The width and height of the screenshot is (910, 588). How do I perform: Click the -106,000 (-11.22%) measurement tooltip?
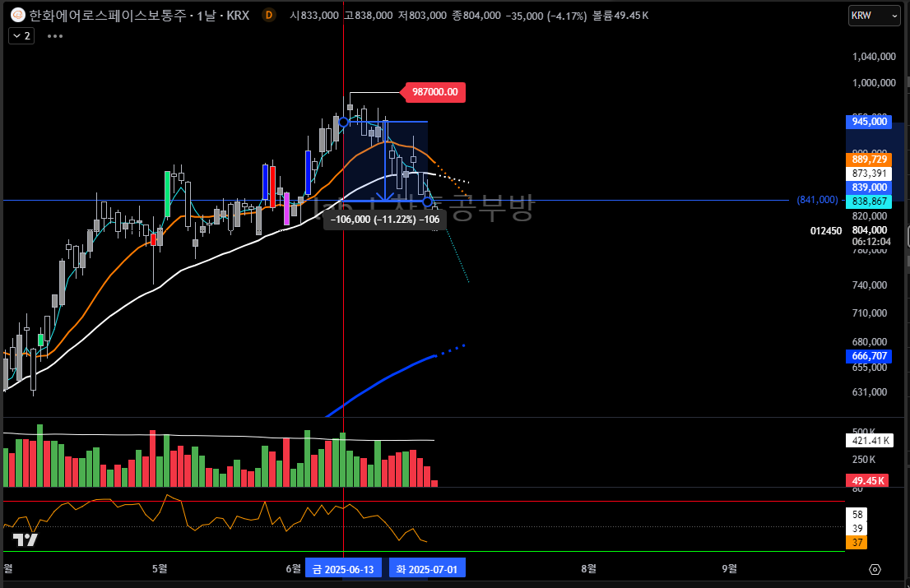point(385,220)
